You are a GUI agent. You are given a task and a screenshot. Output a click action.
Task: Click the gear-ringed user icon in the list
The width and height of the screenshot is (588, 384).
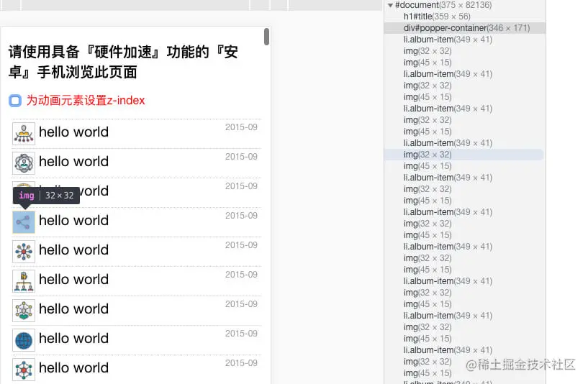(x=24, y=163)
